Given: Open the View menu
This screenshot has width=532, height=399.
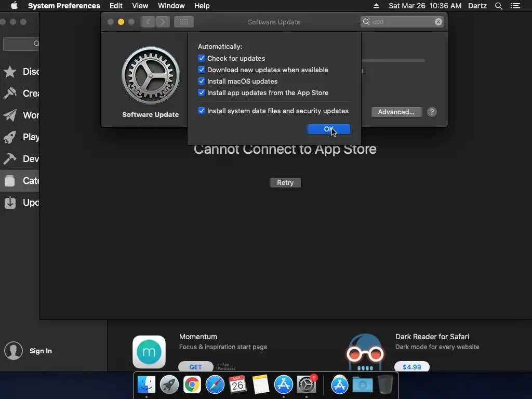Looking at the screenshot, I should [x=140, y=6].
